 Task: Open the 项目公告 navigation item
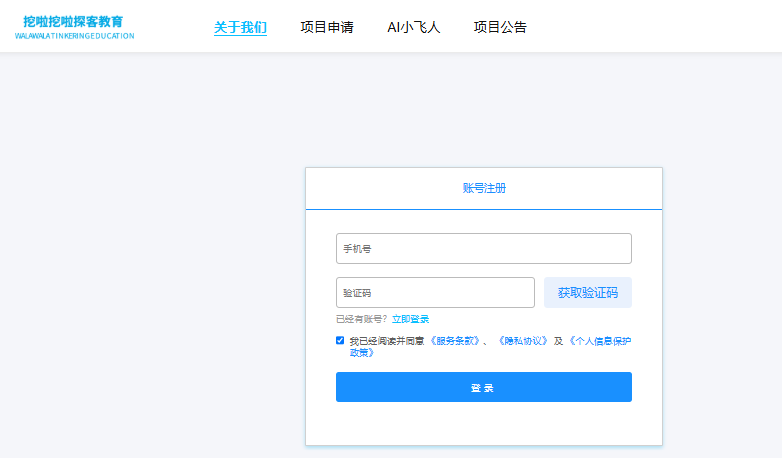tap(500, 27)
